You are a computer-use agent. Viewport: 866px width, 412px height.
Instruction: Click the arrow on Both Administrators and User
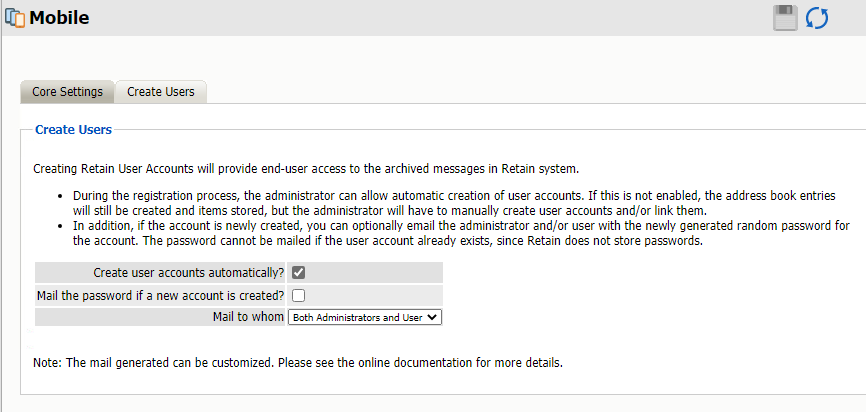click(432, 317)
